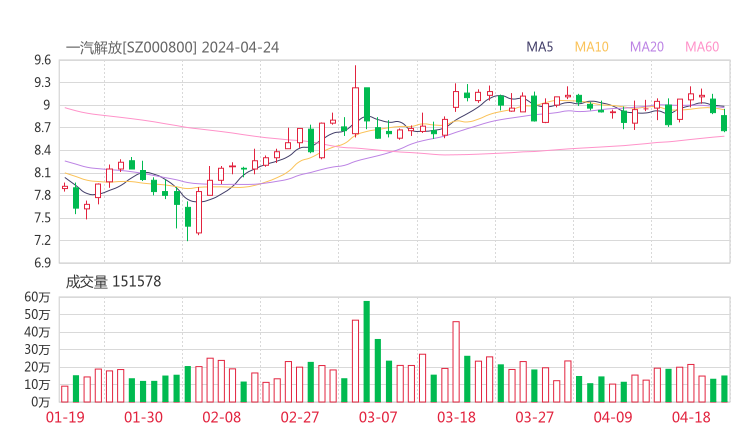This screenshot has height=440, width=740.
Task: Click the 03-27 date axis label
Action: 534,417
